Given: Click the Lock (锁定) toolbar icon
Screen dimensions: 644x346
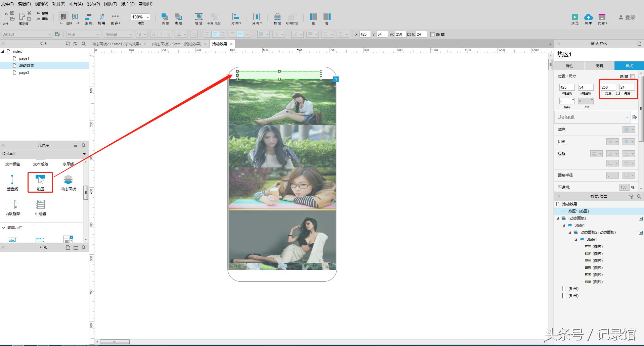Looking at the screenshot, I should pyautogui.click(x=277, y=17).
